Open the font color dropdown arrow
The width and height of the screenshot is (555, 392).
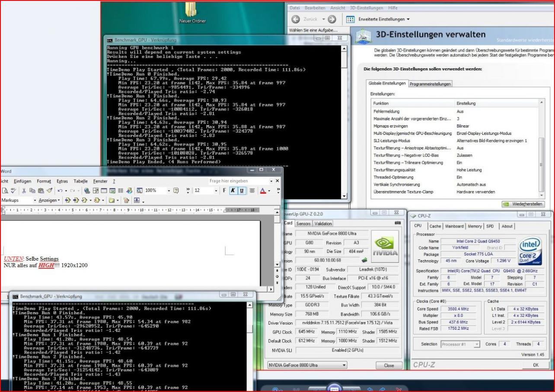coord(269,191)
